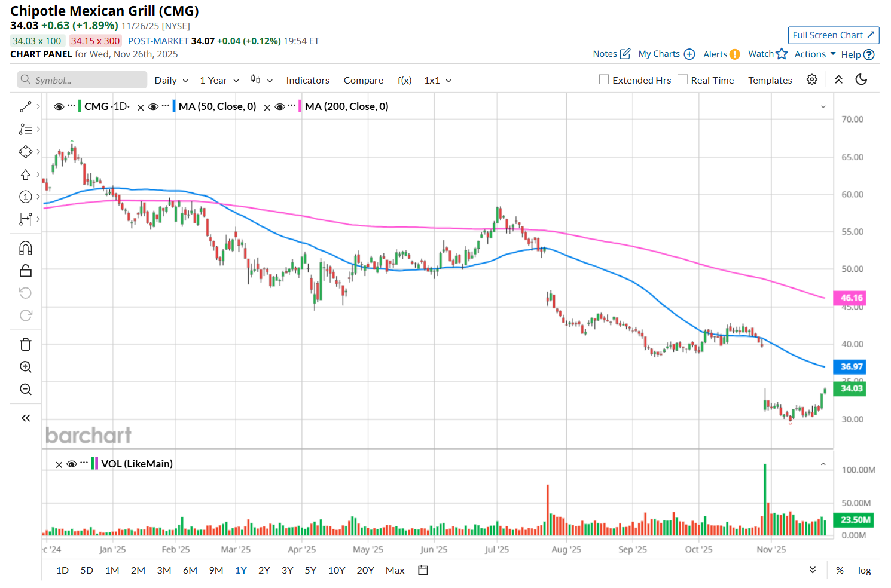
Task: Expand the Actions dropdown menu
Action: pyautogui.click(x=815, y=54)
